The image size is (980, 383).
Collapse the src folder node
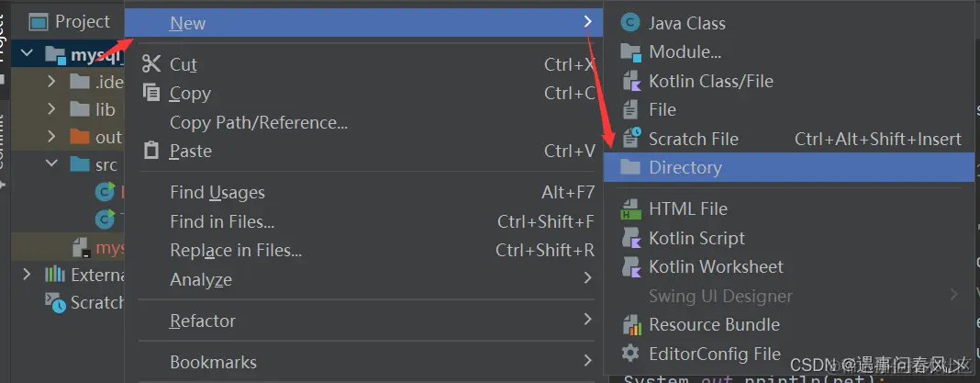(52, 163)
